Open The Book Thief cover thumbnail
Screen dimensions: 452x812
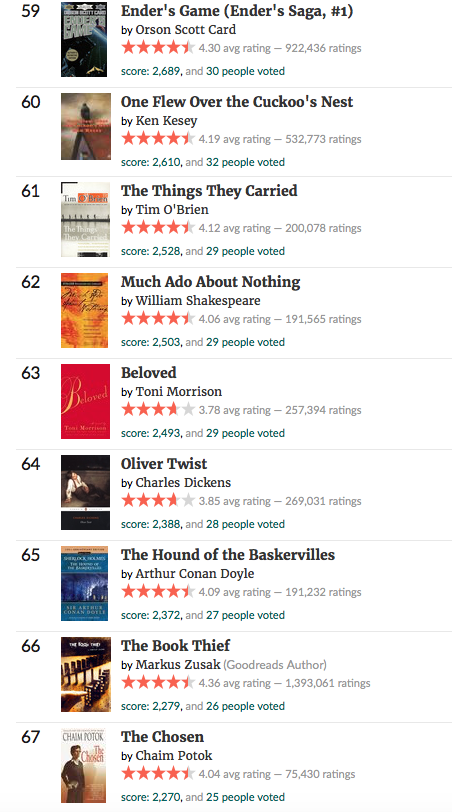[x=86, y=674]
